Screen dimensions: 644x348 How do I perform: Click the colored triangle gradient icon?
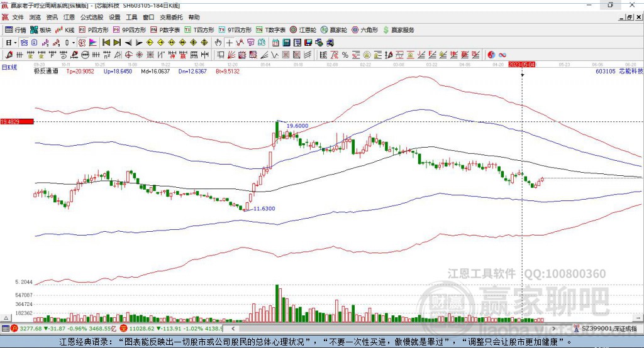tap(93, 43)
